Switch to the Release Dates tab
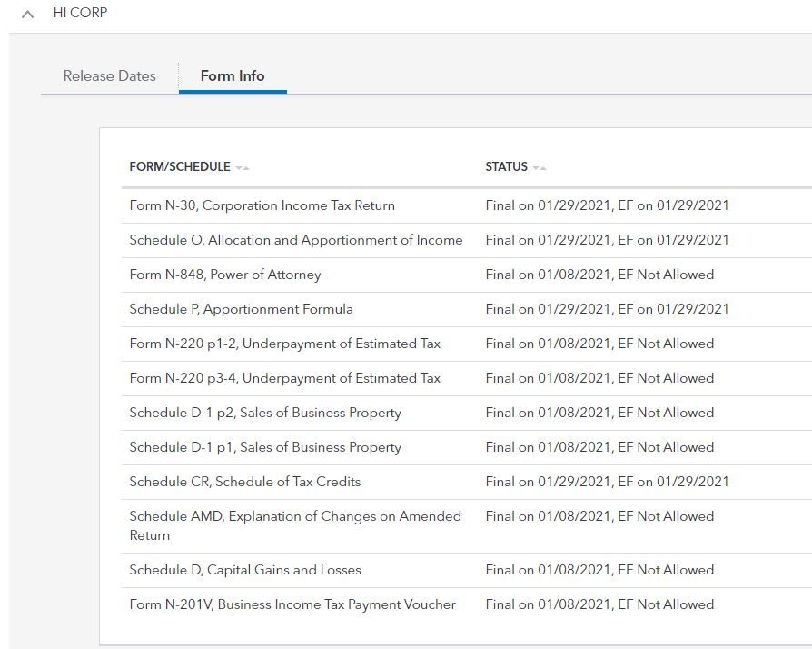 click(x=109, y=76)
